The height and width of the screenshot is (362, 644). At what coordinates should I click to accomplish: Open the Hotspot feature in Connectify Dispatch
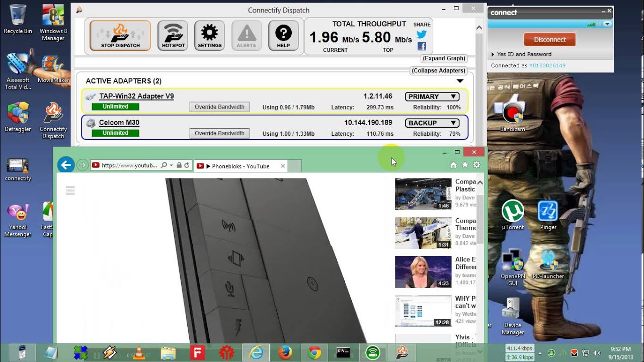click(173, 36)
